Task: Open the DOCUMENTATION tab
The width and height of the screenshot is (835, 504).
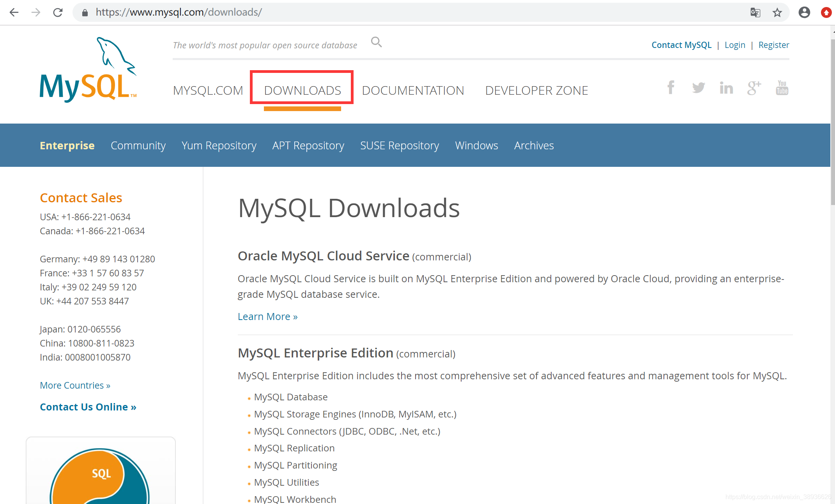Action: pyautogui.click(x=413, y=90)
